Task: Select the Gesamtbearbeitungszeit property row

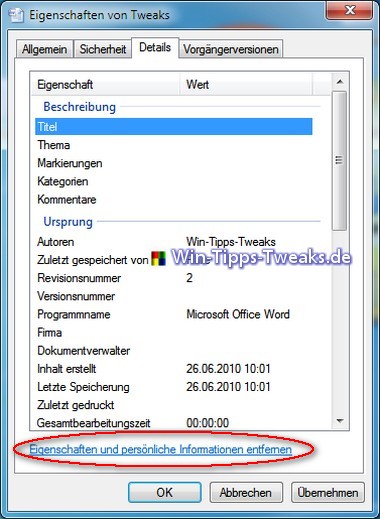Action: pos(174,423)
